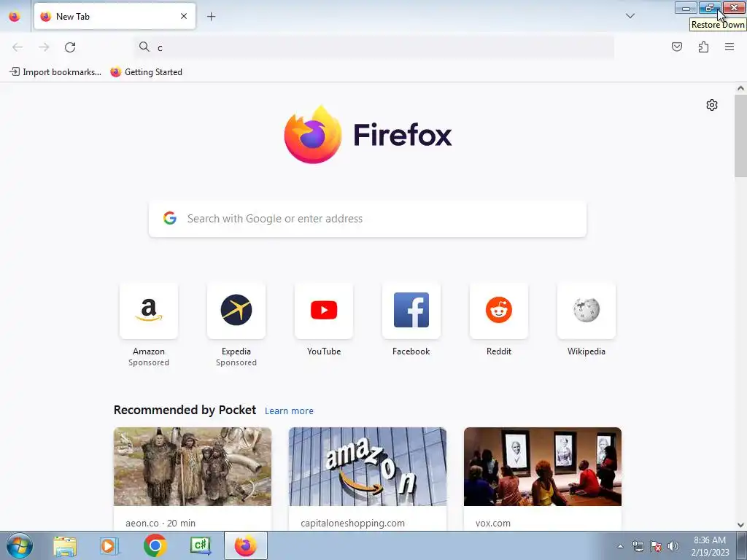
Task: Open the Windows Start menu
Action: pyautogui.click(x=20, y=545)
